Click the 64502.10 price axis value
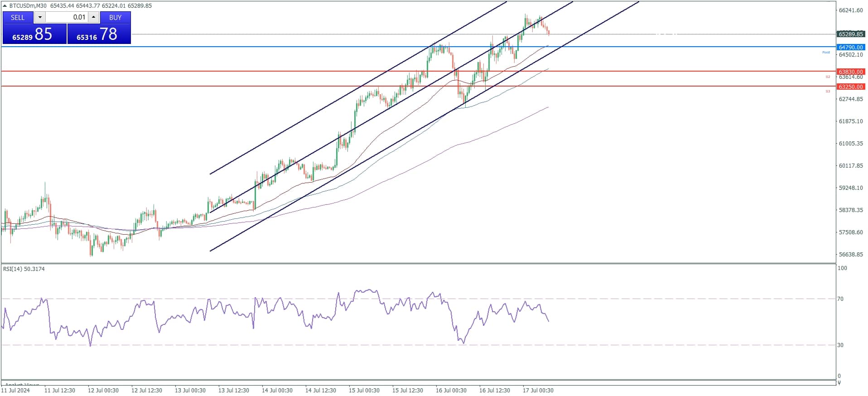Screen dimensions: 868x396 pyautogui.click(x=851, y=55)
